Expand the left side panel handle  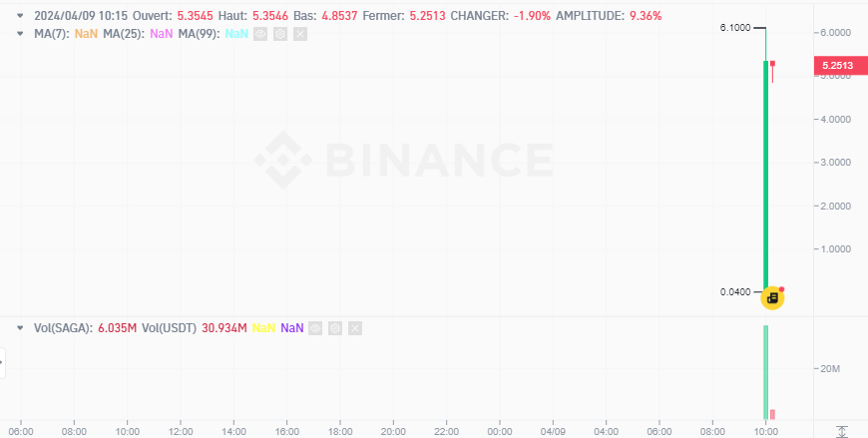coord(3,362)
